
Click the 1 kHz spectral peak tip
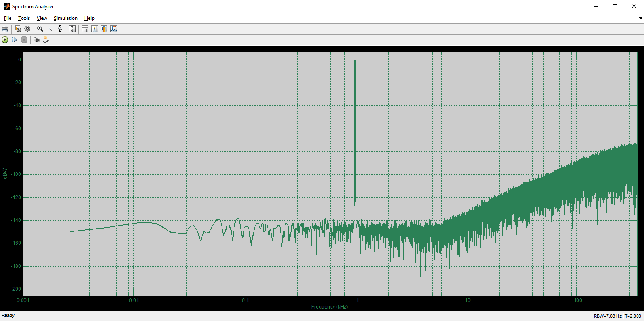pyautogui.click(x=355, y=60)
